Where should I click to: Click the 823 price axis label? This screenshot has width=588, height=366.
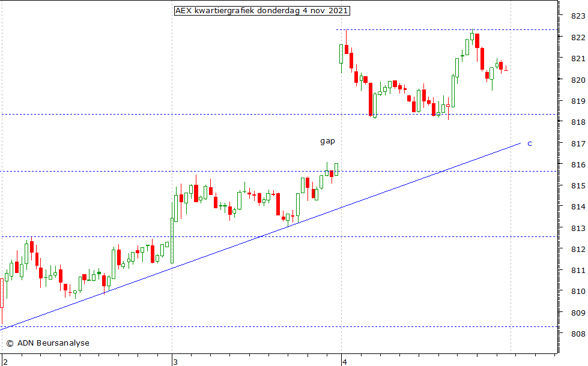click(x=578, y=16)
